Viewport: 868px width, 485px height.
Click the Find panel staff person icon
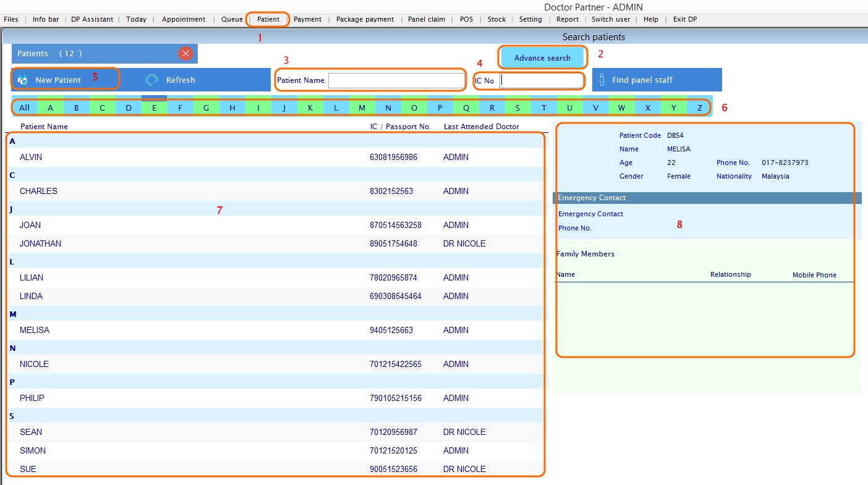pos(602,80)
